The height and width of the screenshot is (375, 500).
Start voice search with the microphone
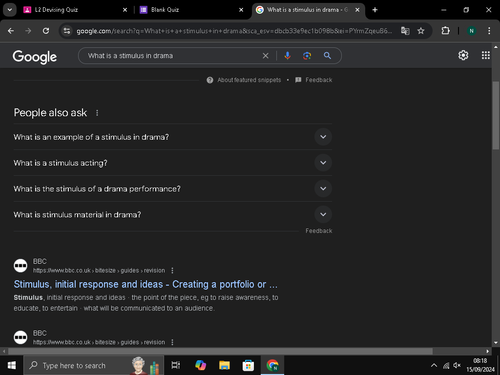pyautogui.click(x=287, y=56)
